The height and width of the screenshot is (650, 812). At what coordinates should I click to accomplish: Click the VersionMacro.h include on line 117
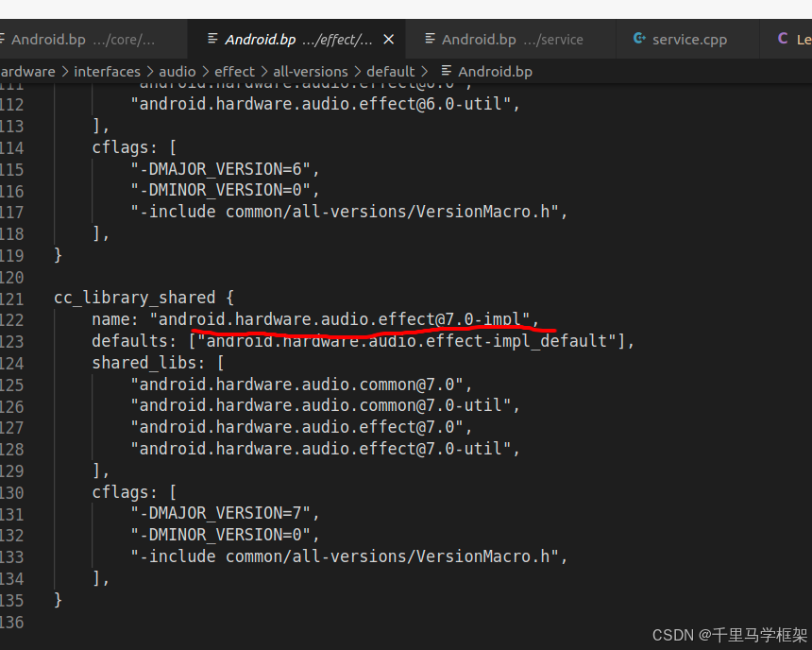point(345,212)
